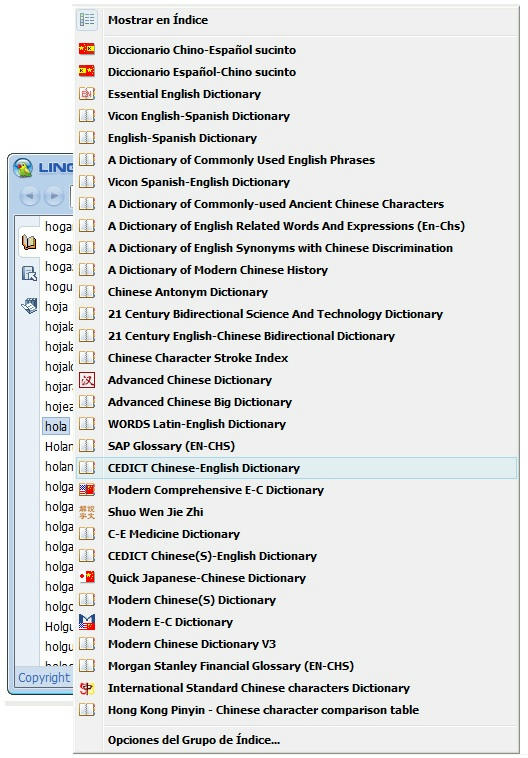Click the Copyright text in status bar
Screen dimensions: 528x758
(44, 678)
